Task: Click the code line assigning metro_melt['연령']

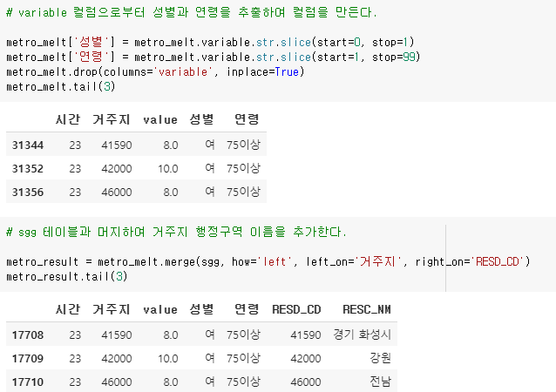Action: 214,57
